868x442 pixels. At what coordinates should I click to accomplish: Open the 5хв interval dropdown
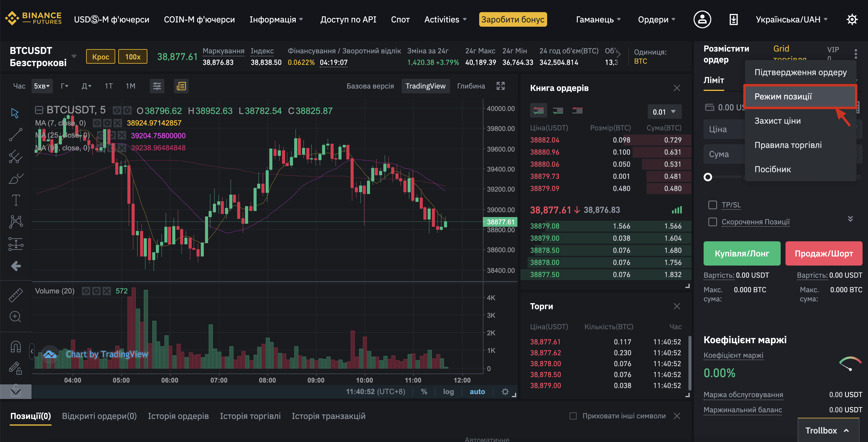[x=42, y=86]
